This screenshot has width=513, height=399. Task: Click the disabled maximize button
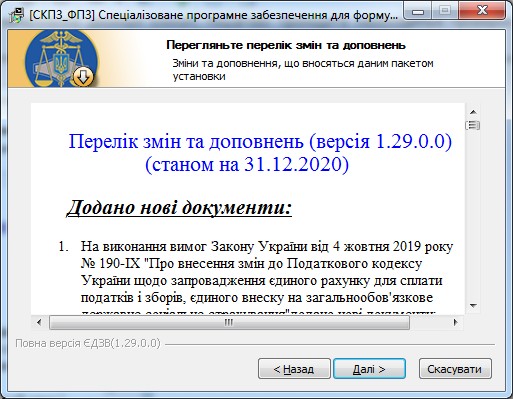(444, 11)
